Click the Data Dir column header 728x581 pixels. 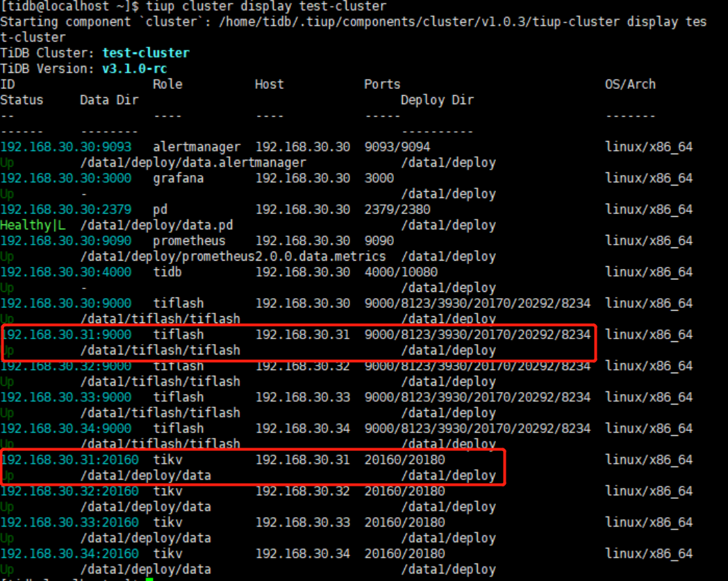tap(109, 100)
